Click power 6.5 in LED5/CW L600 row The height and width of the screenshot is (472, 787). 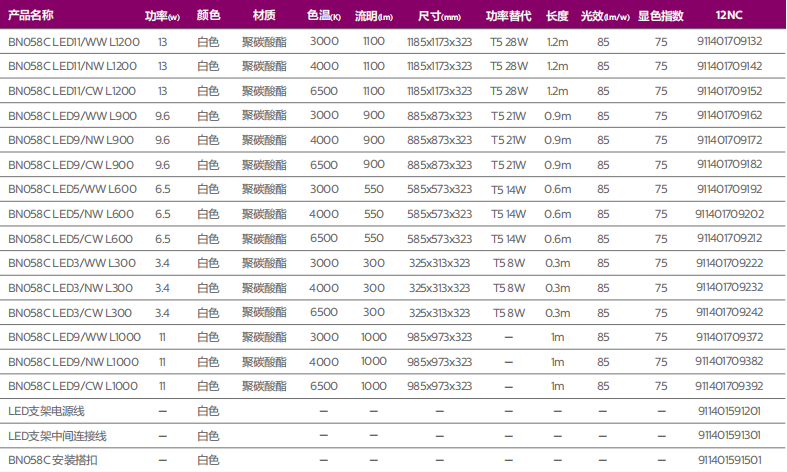pyautogui.click(x=162, y=239)
